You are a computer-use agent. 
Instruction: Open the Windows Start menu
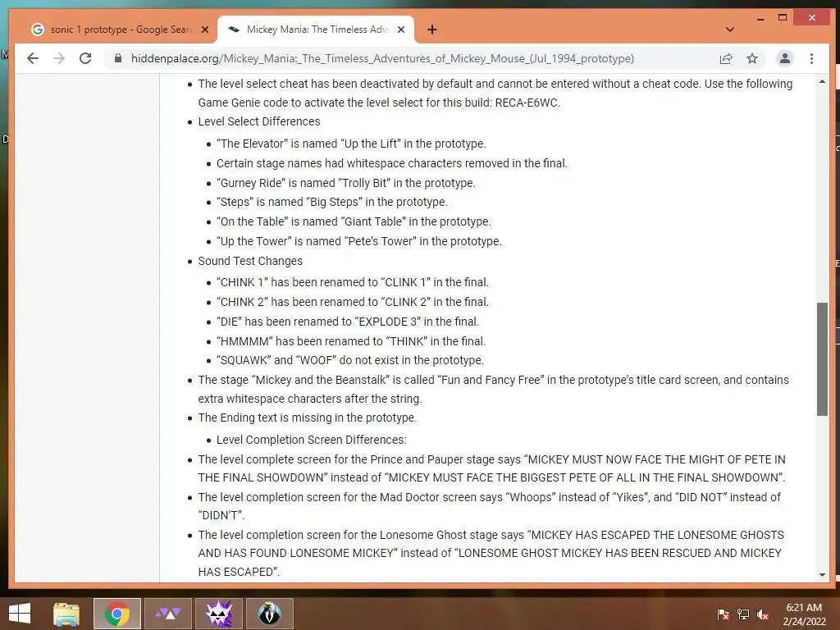point(20,614)
